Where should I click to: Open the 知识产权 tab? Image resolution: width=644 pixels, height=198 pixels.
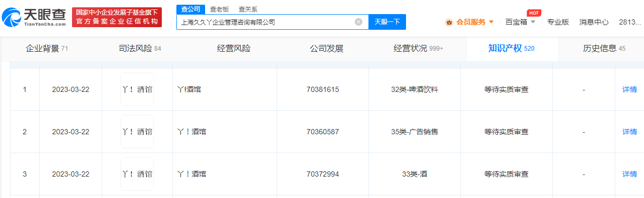click(x=511, y=49)
